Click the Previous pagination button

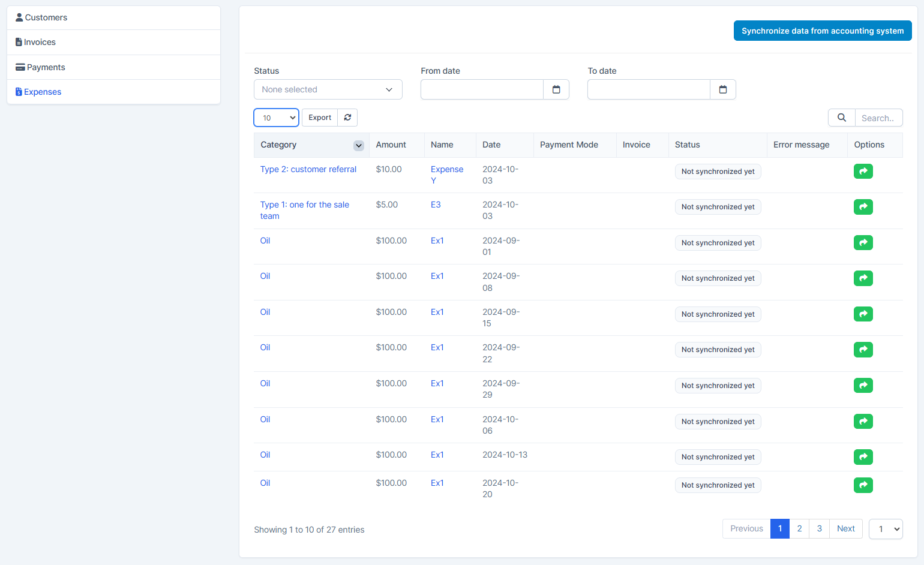(746, 528)
